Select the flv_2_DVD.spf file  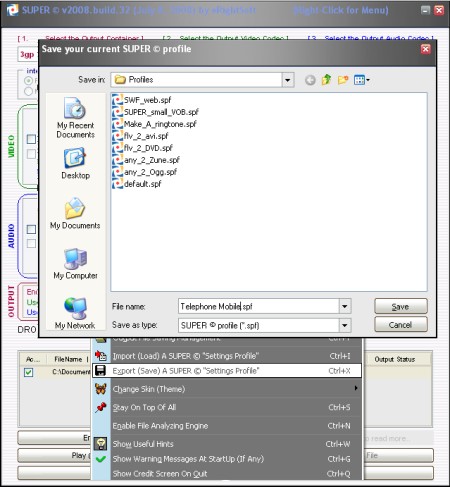point(148,148)
